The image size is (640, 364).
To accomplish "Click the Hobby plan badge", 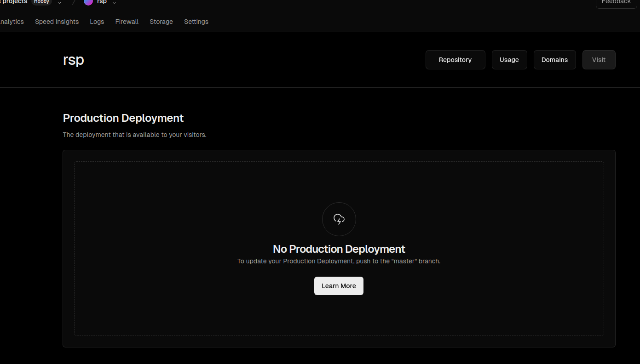I will coord(41,2).
